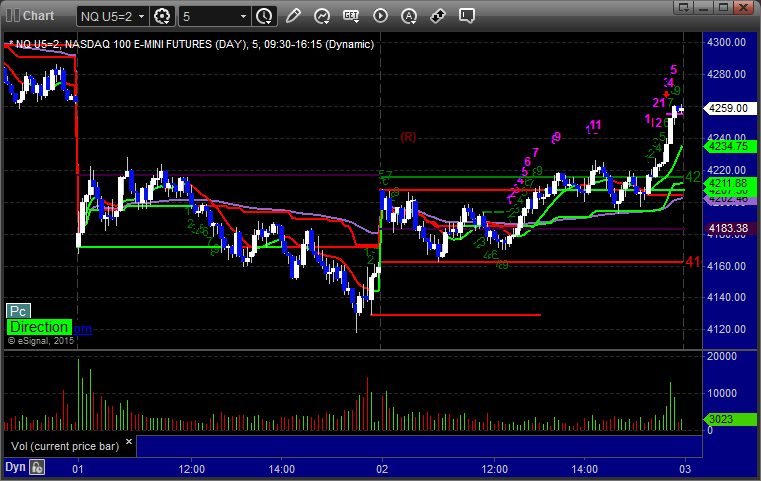The width and height of the screenshot is (761, 481).
Task: Click the green Direction label
Action: 39,327
